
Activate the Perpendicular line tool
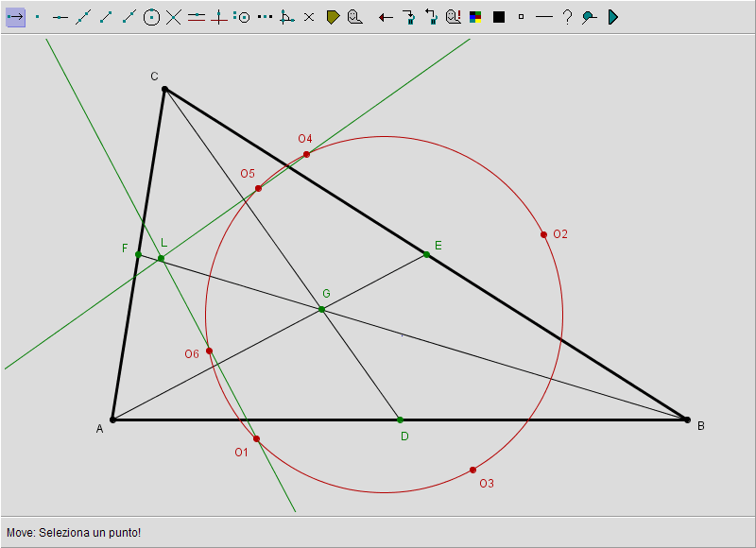tap(219, 17)
